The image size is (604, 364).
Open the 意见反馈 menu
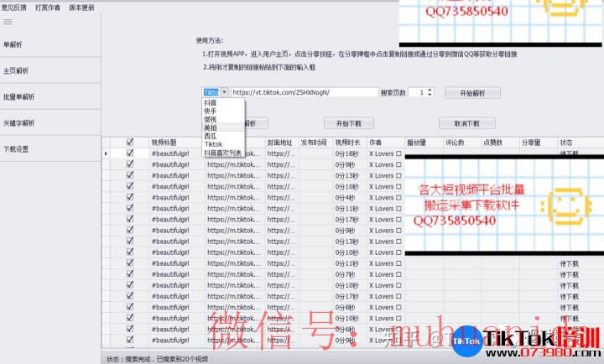pos(14,8)
